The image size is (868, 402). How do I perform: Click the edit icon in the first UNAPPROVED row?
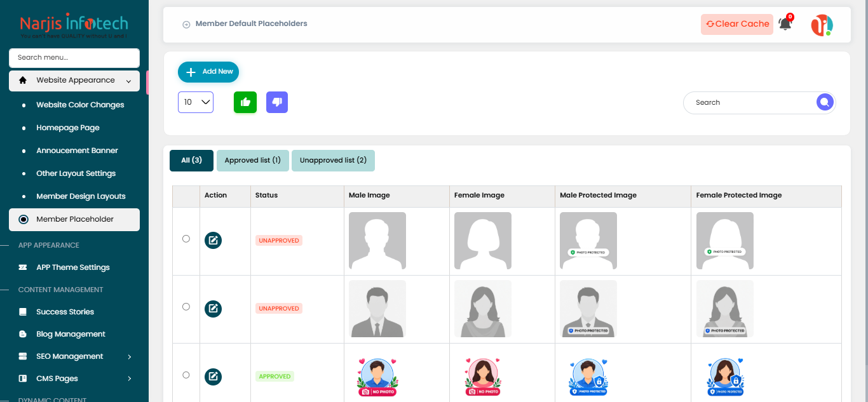tap(213, 241)
